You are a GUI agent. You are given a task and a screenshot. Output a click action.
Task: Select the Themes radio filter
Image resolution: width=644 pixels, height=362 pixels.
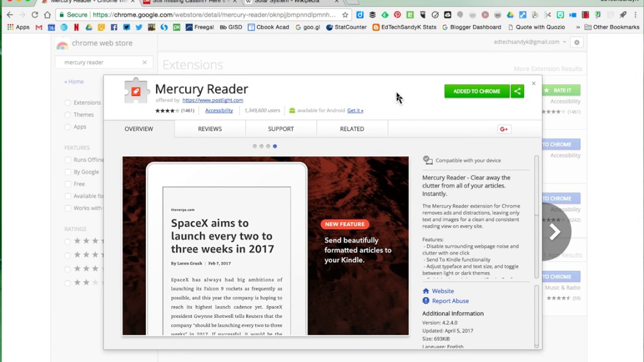pyautogui.click(x=67, y=115)
